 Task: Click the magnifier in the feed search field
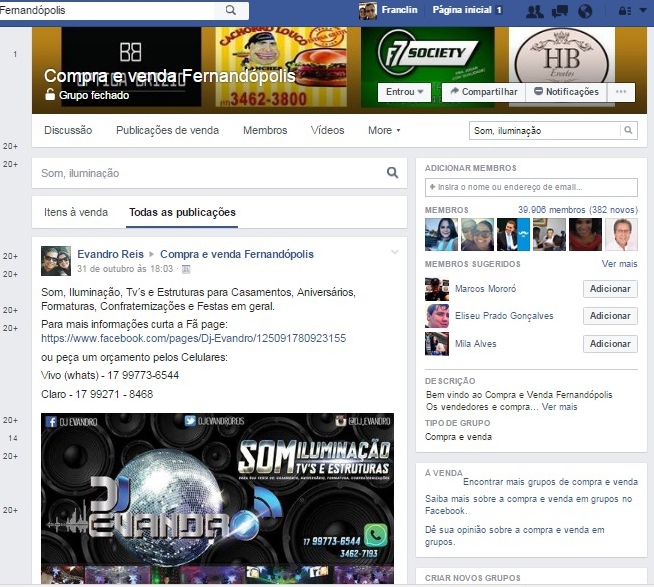point(393,173)
